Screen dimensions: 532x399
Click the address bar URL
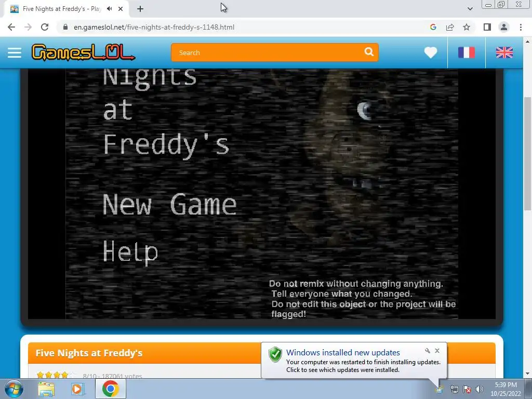(x=154, y=27)
